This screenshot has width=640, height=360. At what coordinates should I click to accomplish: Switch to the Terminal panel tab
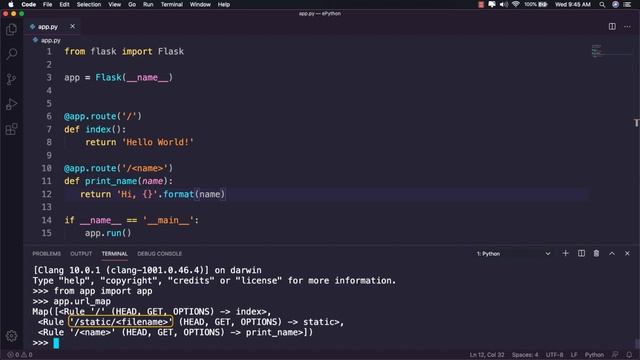click(x=115, y=254)
